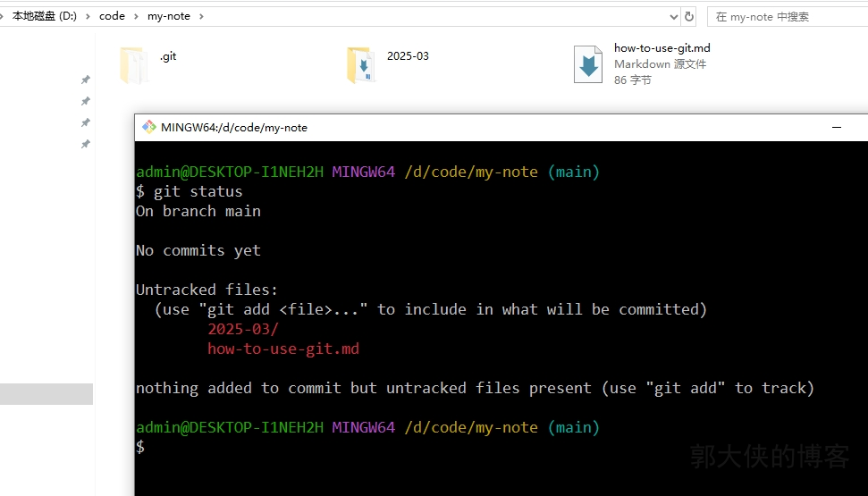Click the how-to-use-git.md file name
Viewport: 868px width, 496px height.
[662, 48]
